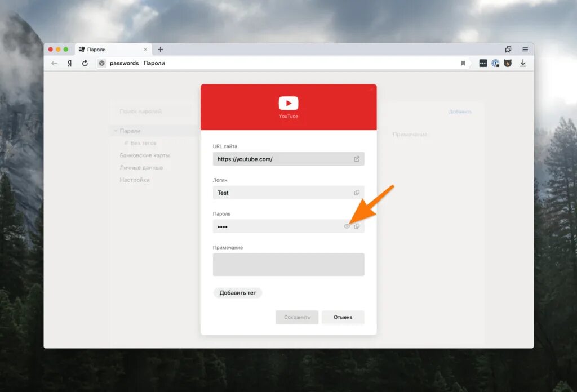
Task: Go back with the browser arrow
Action: point(55,63)
